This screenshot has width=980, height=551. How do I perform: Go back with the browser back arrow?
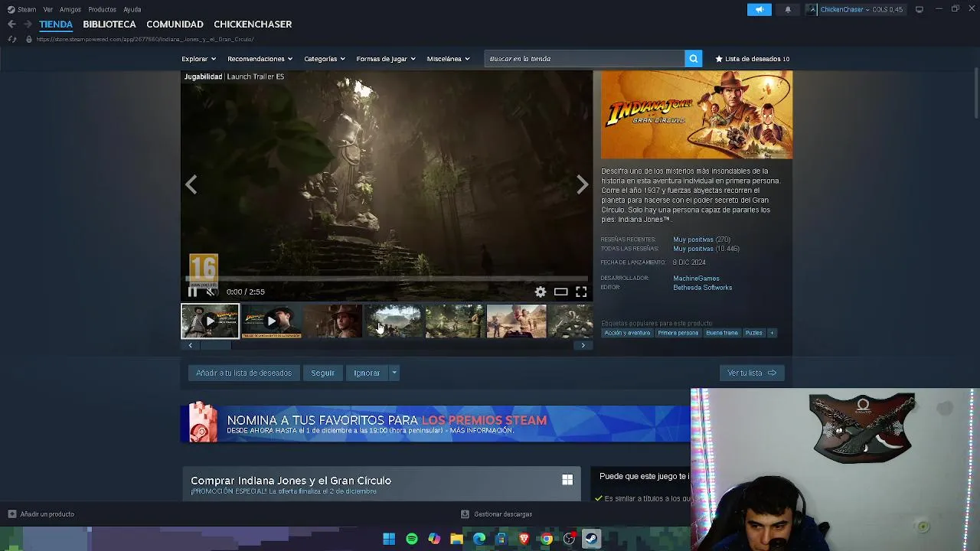pyautogui.click(x=11, y=24)
